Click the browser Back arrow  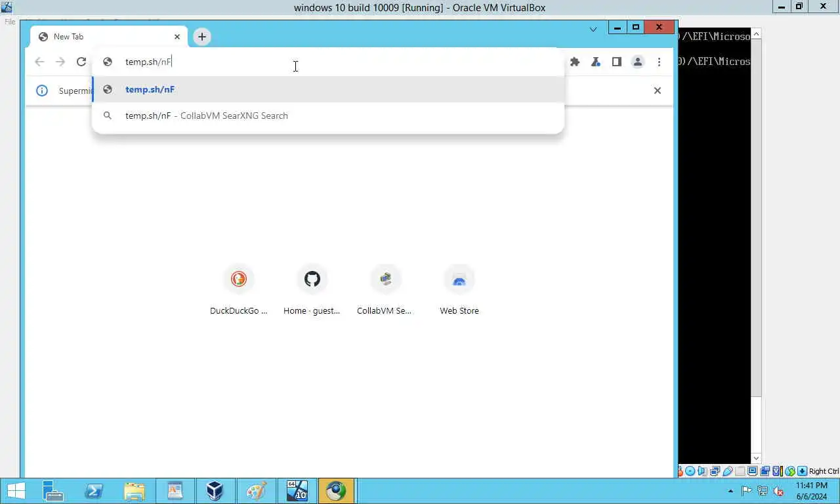click(39, 62)
